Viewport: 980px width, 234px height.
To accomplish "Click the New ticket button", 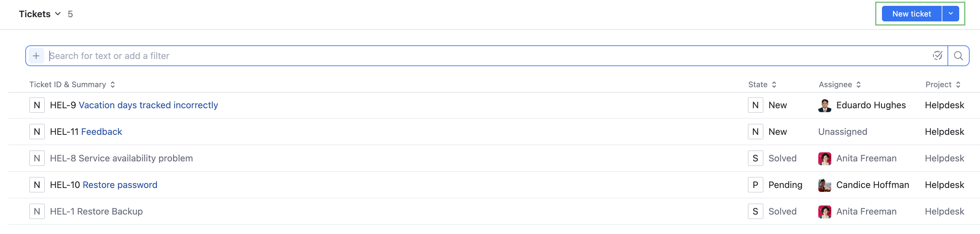I will click(x=911, y=14).
